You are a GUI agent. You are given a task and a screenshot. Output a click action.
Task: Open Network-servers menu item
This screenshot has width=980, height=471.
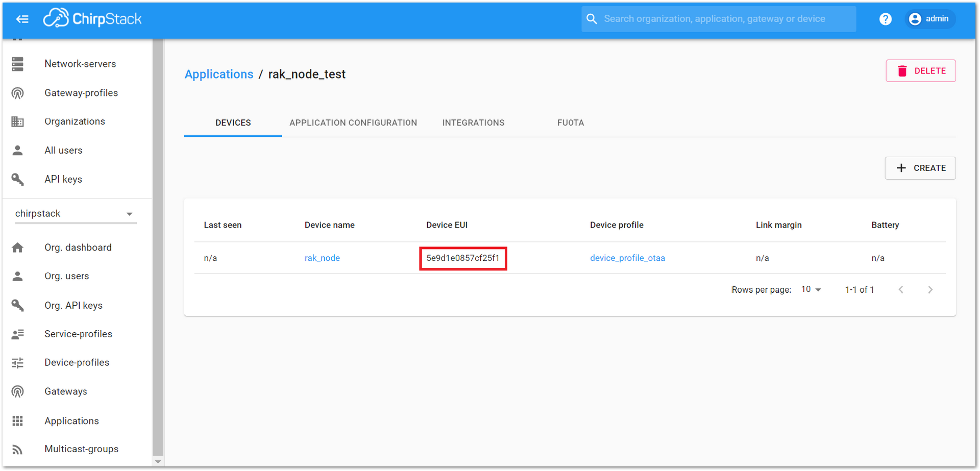coord(78,64)
